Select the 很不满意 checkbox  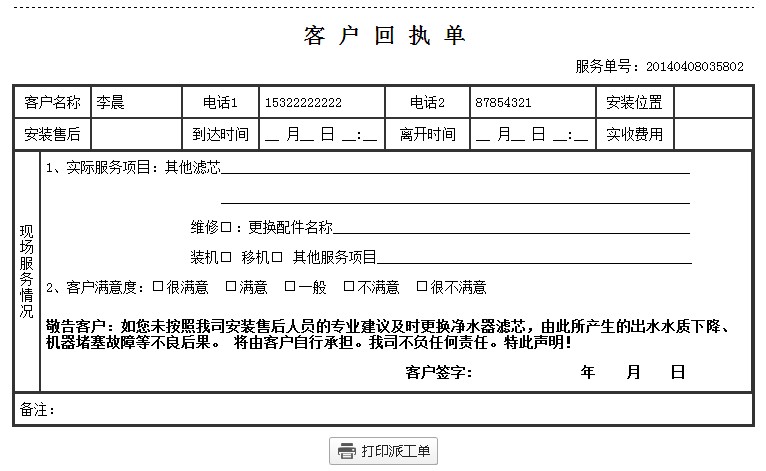[422, 287]
